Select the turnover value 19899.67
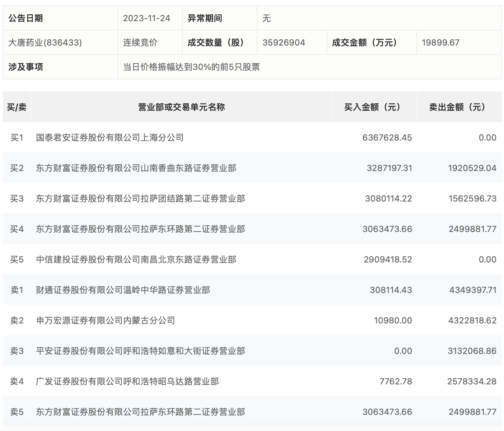504x431 pixels. click(x=440, y=43)
